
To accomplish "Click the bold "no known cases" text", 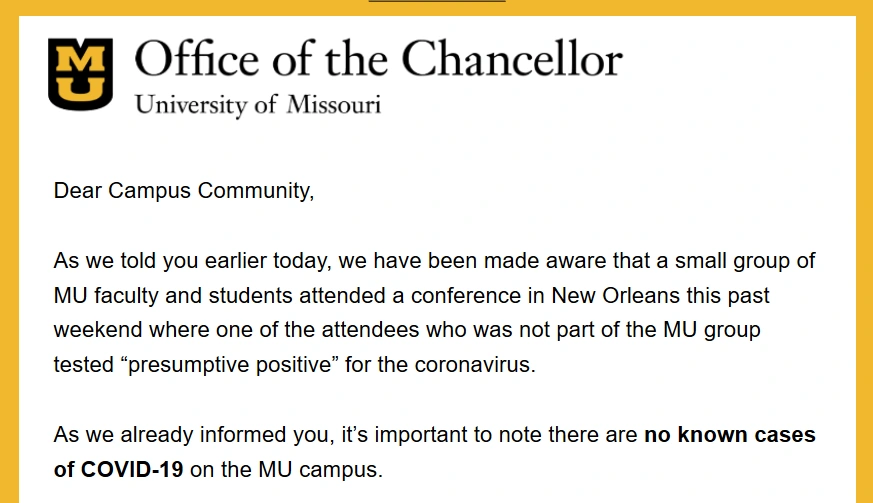I will click(729, 434).
